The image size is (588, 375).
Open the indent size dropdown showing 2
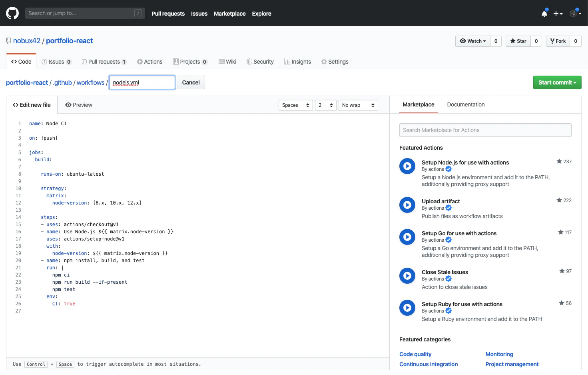325,105
